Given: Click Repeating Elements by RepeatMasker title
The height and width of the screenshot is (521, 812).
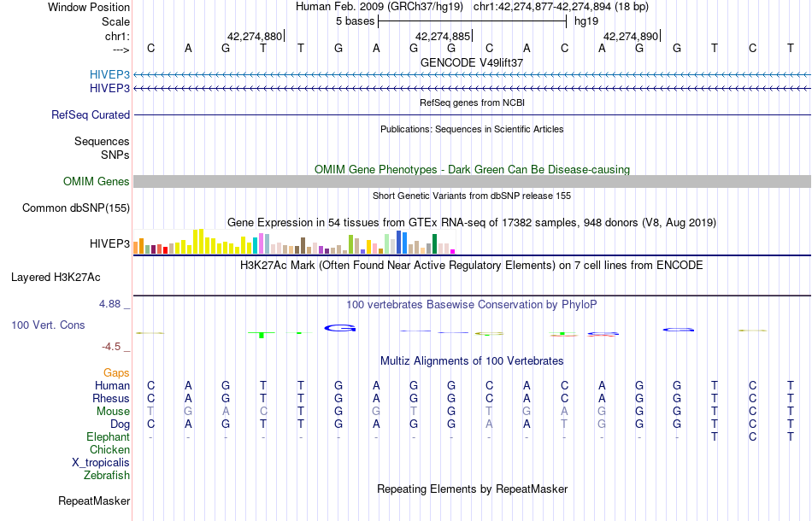Looking at the screenshot, I should [472, 489].
